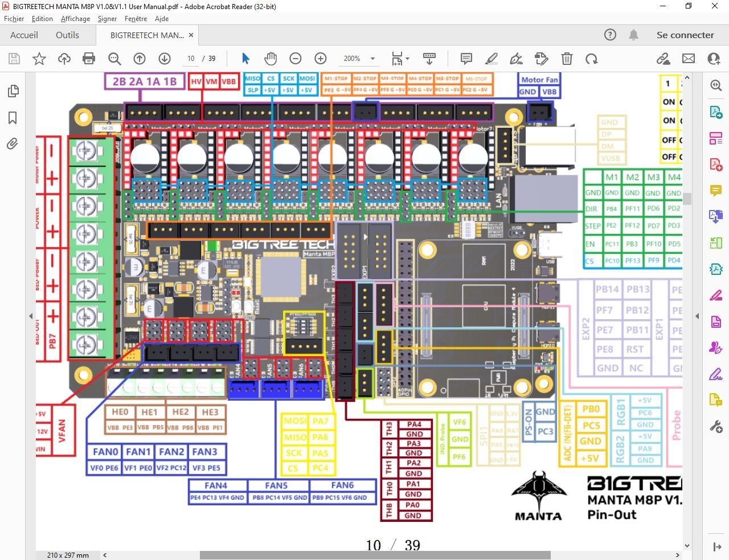
Task: Open the Edition menu
Action: [42, 19]
